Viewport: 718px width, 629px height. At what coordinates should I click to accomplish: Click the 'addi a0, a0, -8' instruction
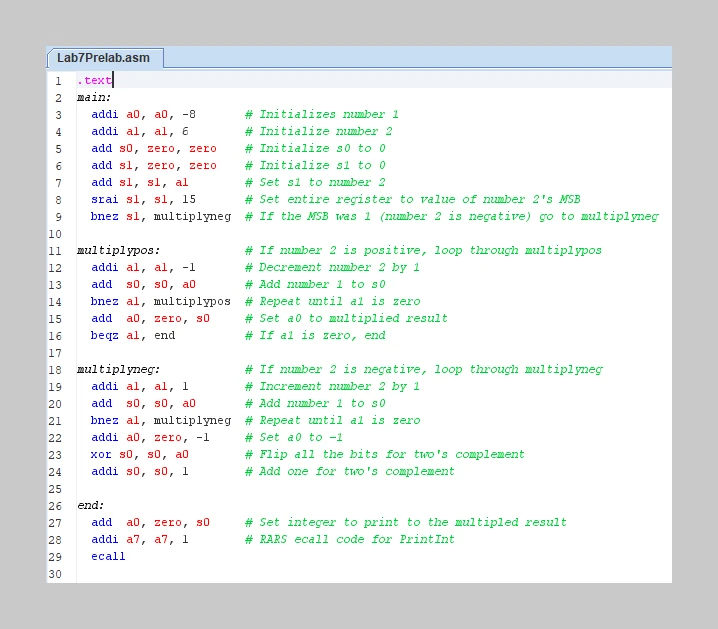pos(143,114)
